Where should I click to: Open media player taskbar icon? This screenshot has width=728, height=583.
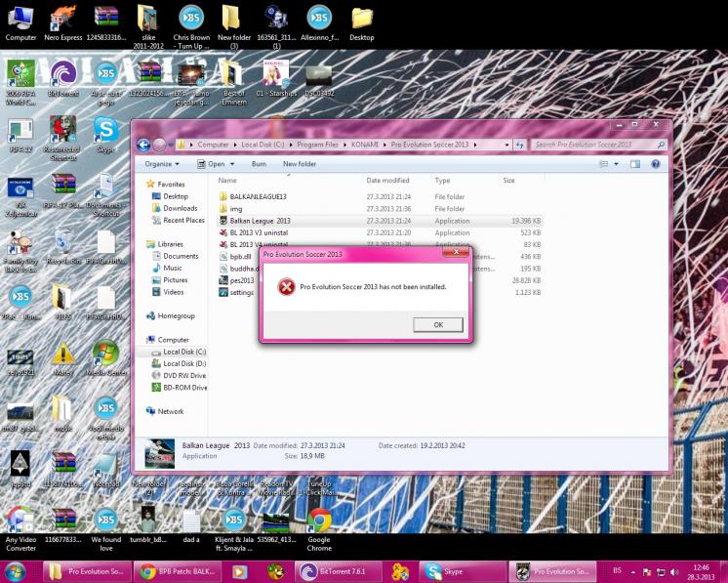pos(239,571)
